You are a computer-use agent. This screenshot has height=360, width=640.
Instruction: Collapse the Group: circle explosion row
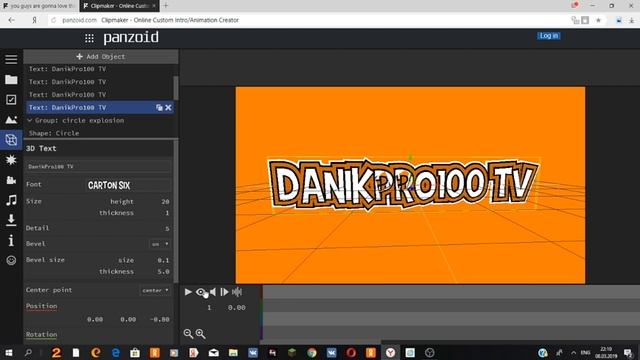(29, 120)
